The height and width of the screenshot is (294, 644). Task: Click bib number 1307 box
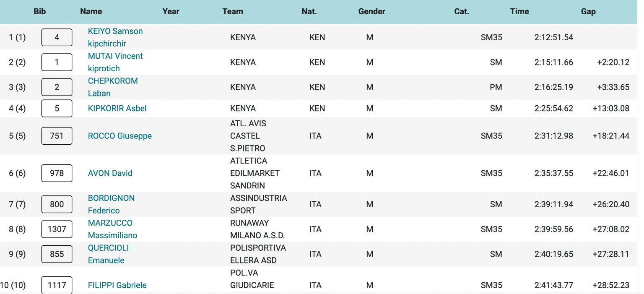tap(57, 229)
